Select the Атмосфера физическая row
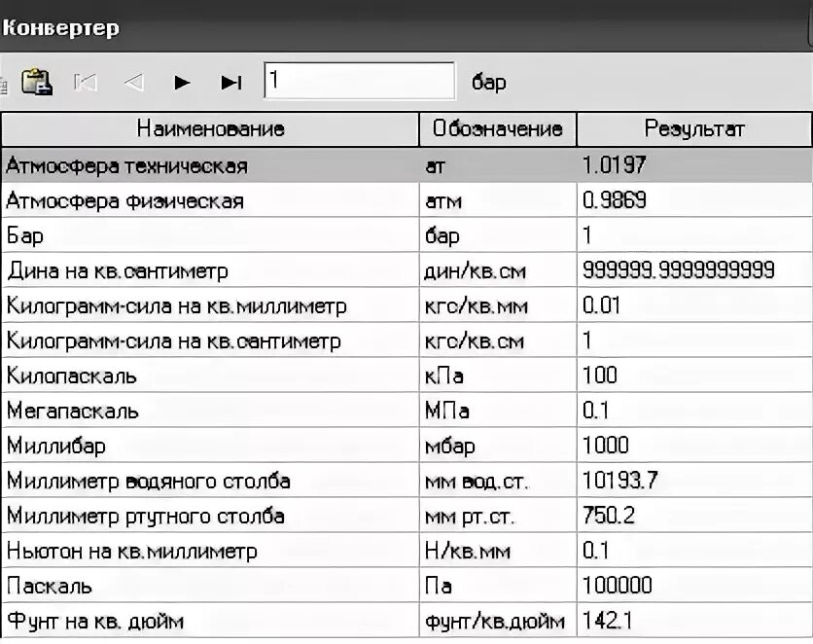Screen dimensions: 813x644 point(406,200)
